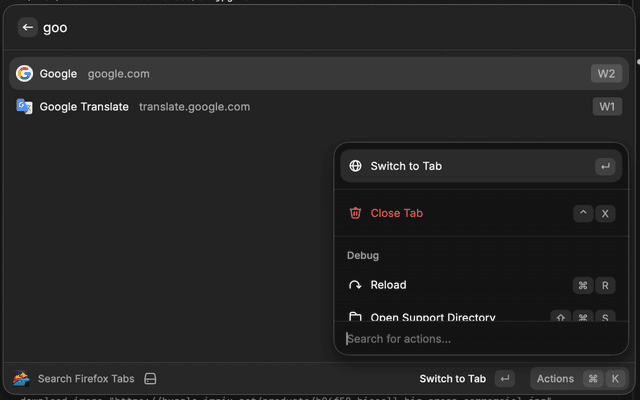
Task: Click the Reload arrow icon
Action: (355, 285)
